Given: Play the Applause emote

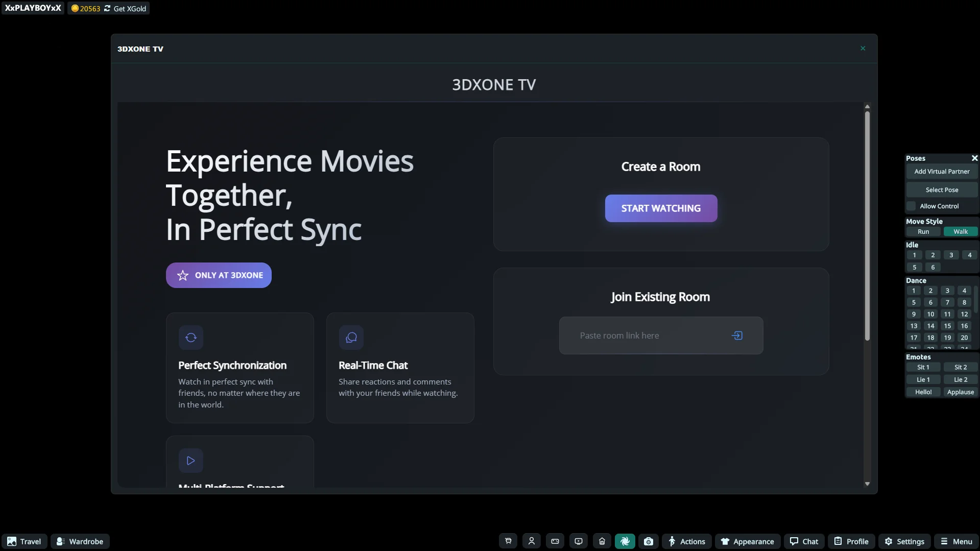Looking at the screenshot, I should [x=961, y=392].
